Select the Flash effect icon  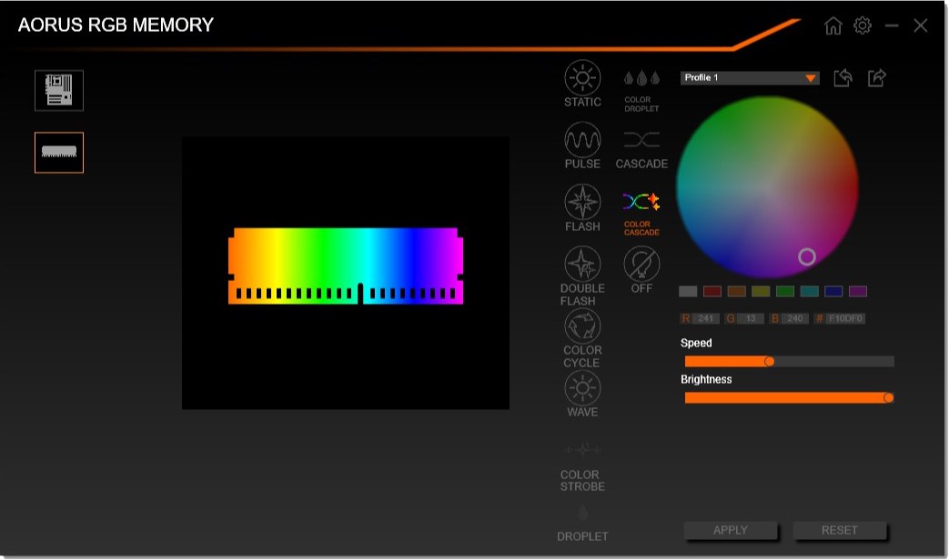pos(582,202)
